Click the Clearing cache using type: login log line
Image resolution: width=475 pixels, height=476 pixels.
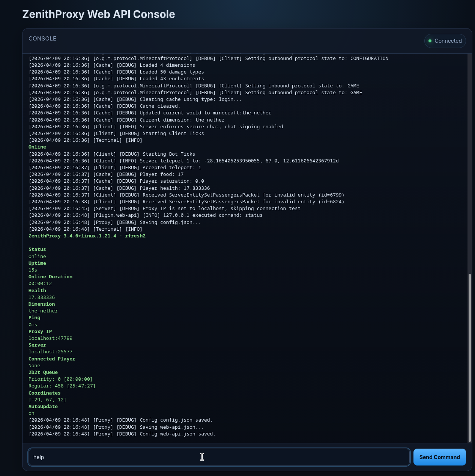[x=135, y=99]
